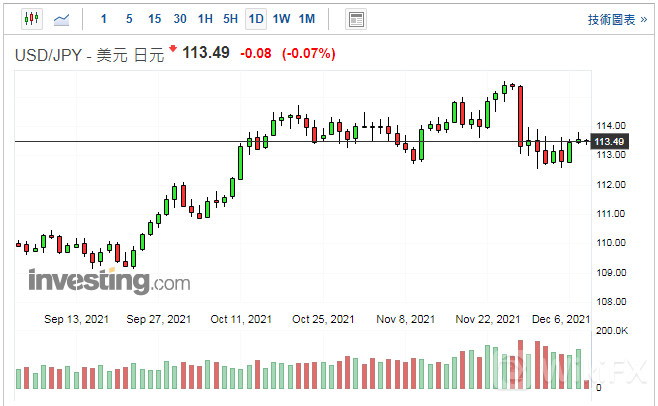Click the red down arrow beside price

[174, 49]
